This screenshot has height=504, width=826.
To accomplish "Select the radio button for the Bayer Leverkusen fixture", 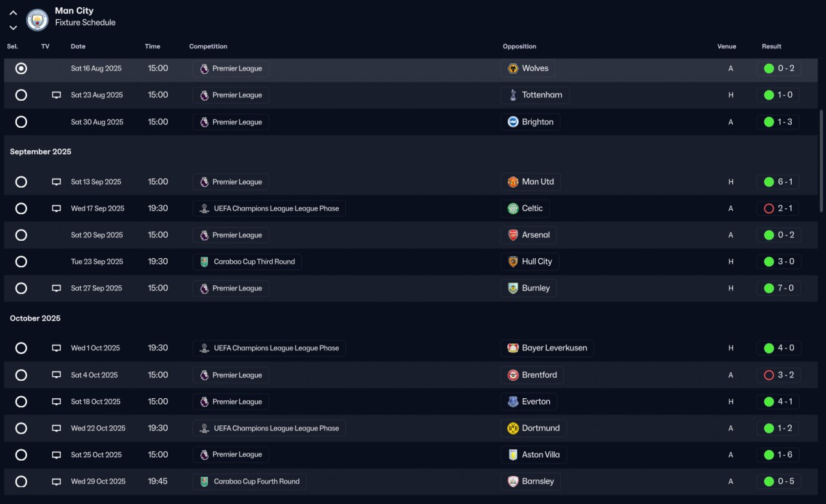I will pos(21,348).
